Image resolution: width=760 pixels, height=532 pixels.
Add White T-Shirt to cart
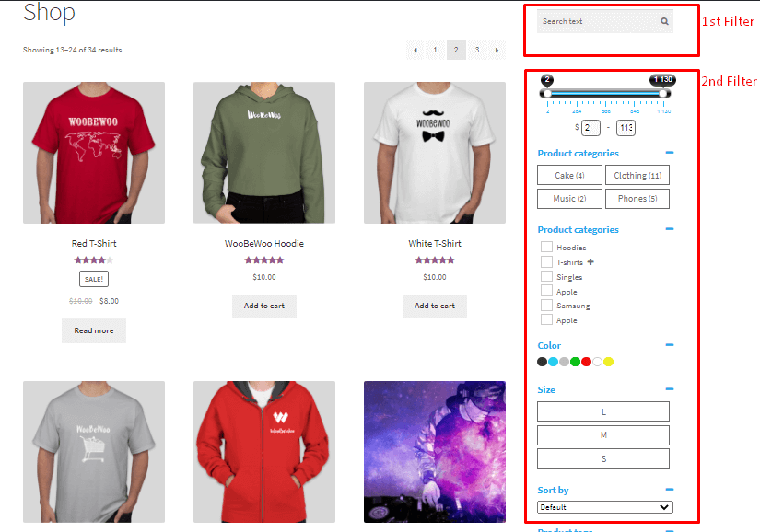pyautogui.click(x=435, y=306)
